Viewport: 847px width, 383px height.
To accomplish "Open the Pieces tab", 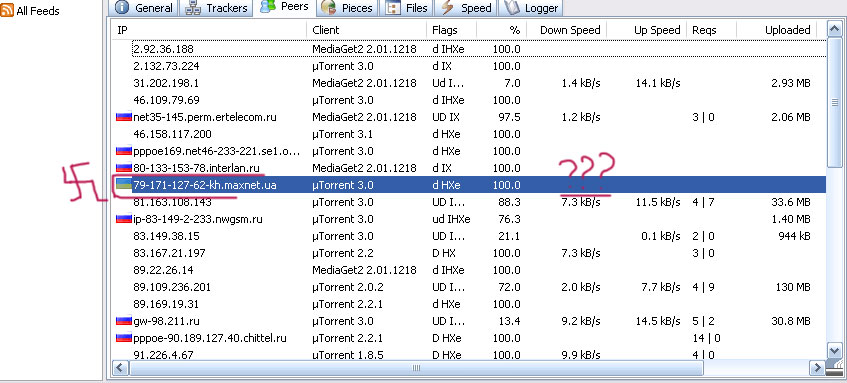I will 346,8.
